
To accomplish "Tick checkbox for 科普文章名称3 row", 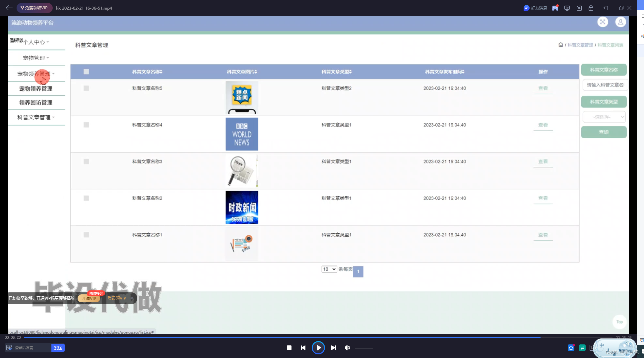I will (x=86, y=161).
